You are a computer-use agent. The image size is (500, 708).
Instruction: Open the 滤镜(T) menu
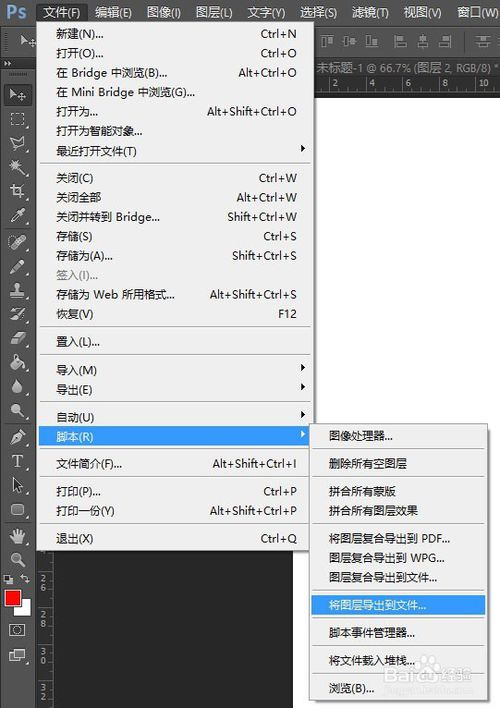pyautogui.click(x=370, y=12)
